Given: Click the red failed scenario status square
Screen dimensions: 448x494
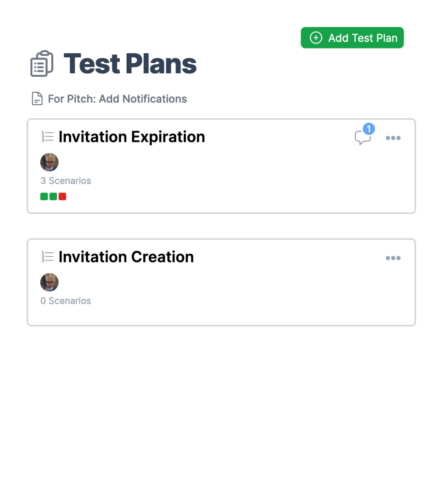Looking at the screenshot, I should click(x=62, y=197).
